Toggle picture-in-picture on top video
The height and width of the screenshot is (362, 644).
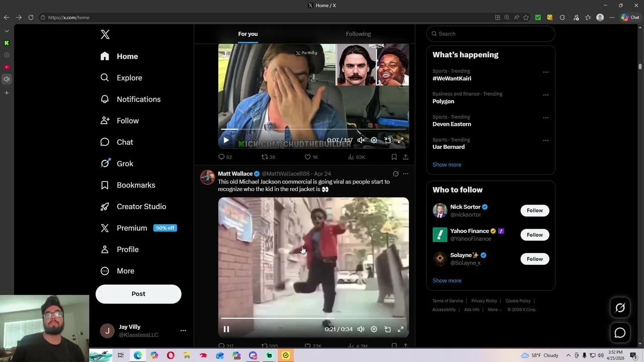387,140
